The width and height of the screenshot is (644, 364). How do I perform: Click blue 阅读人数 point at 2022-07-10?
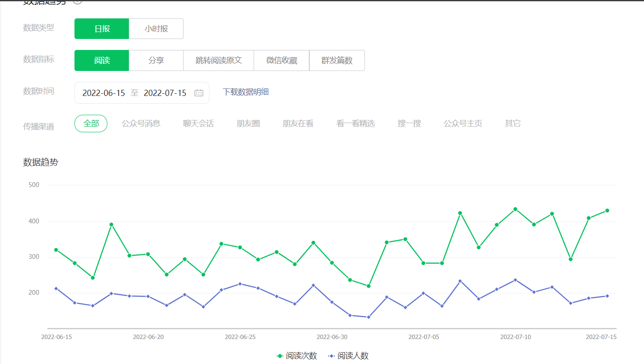pyautogui.click(x=515, y=280)
